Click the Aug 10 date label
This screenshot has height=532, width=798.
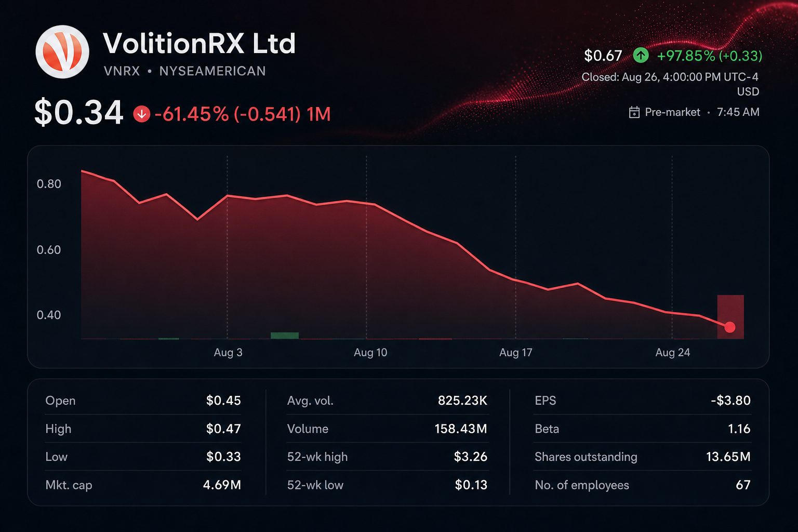click(370, 352)
